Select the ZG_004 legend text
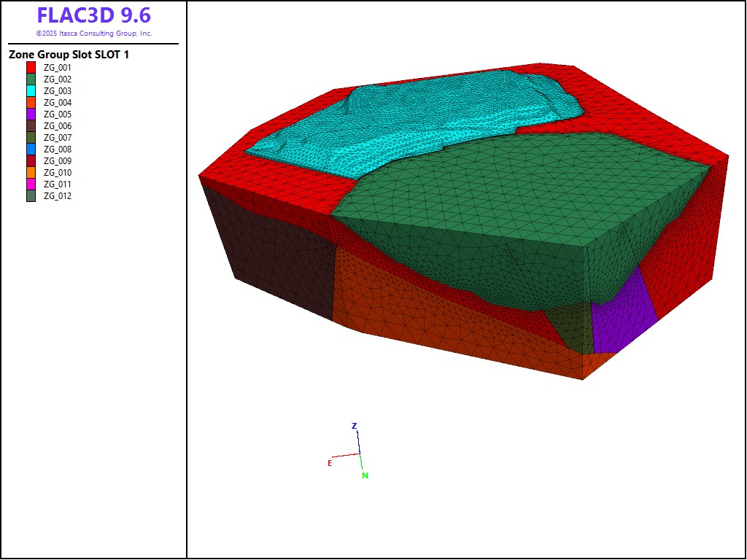This screenshot has height=560, width=747. tap(58, 103)
